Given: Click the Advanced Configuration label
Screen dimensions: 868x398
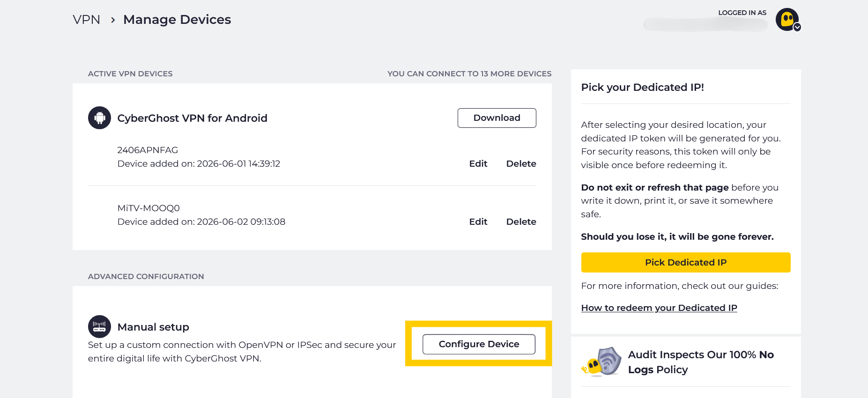Looking at the screenshot, I should point(146,276).
